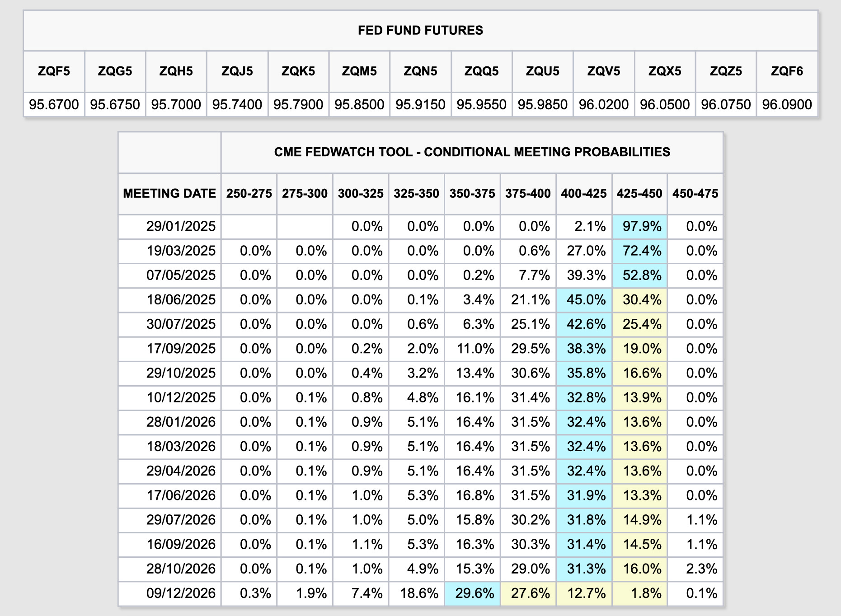This screenshot has width=841, height=616.
Task: Select the 72.4% probability cell
Action: pos(639,251)
